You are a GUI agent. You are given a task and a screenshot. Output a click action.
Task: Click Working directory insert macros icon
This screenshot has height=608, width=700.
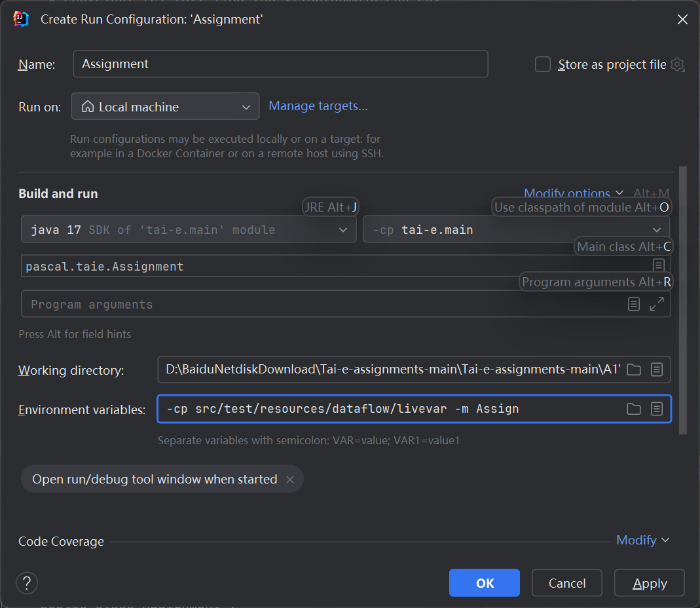657,370
